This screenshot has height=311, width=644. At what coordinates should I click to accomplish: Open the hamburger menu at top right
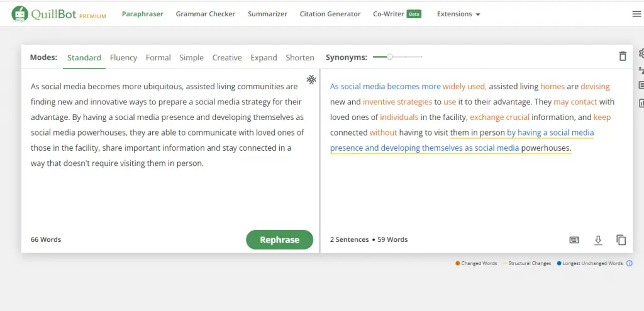point(636,14)
